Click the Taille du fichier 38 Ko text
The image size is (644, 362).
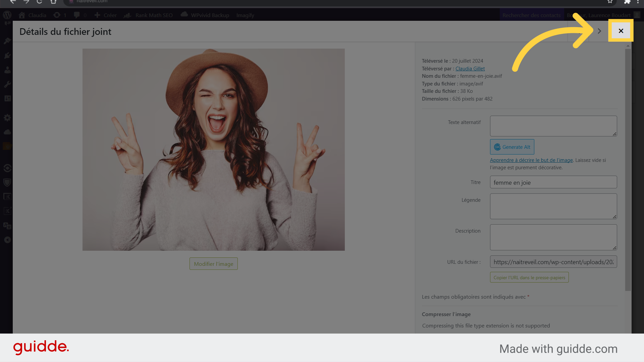[x=447, y=91]
